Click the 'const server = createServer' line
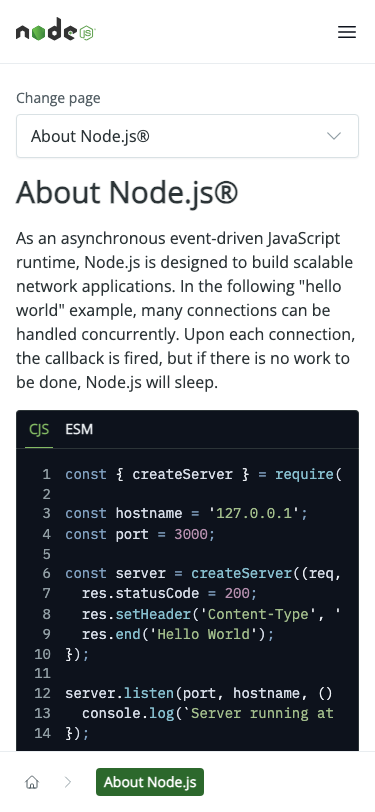The width and height of the screenshot is (375, 812). coord(204,574)
